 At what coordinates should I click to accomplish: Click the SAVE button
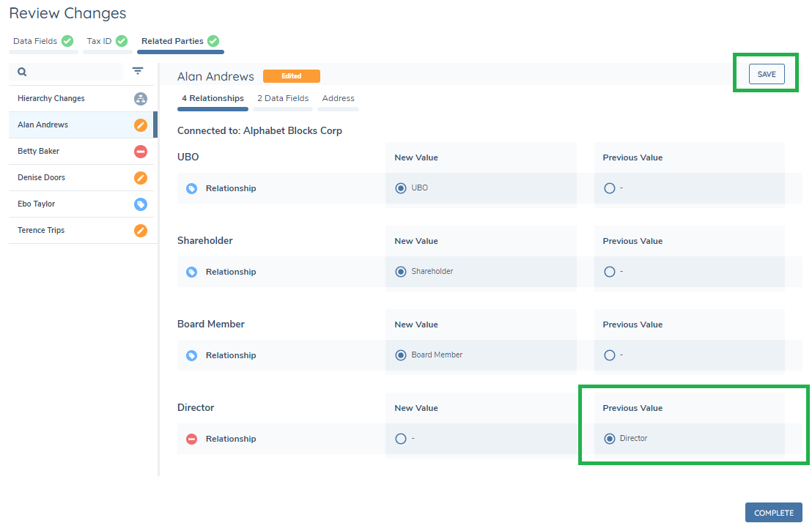click(x=767, y=74)
